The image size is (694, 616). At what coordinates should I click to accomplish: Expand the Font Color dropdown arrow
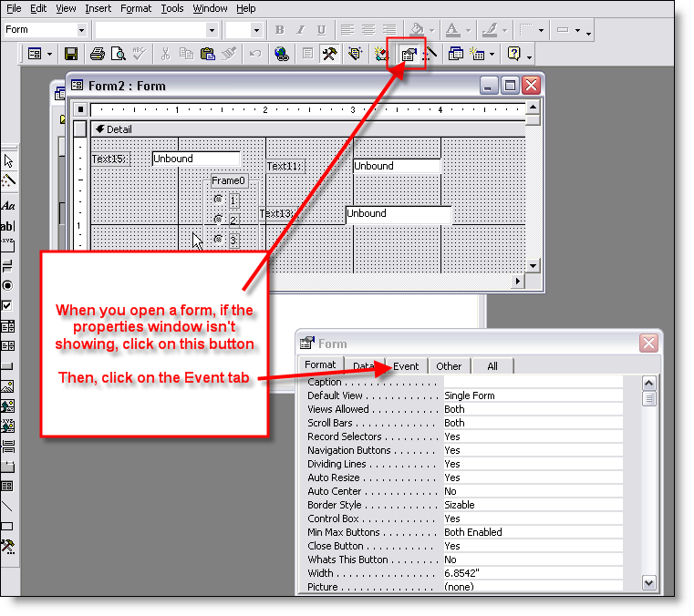(468, 30)
